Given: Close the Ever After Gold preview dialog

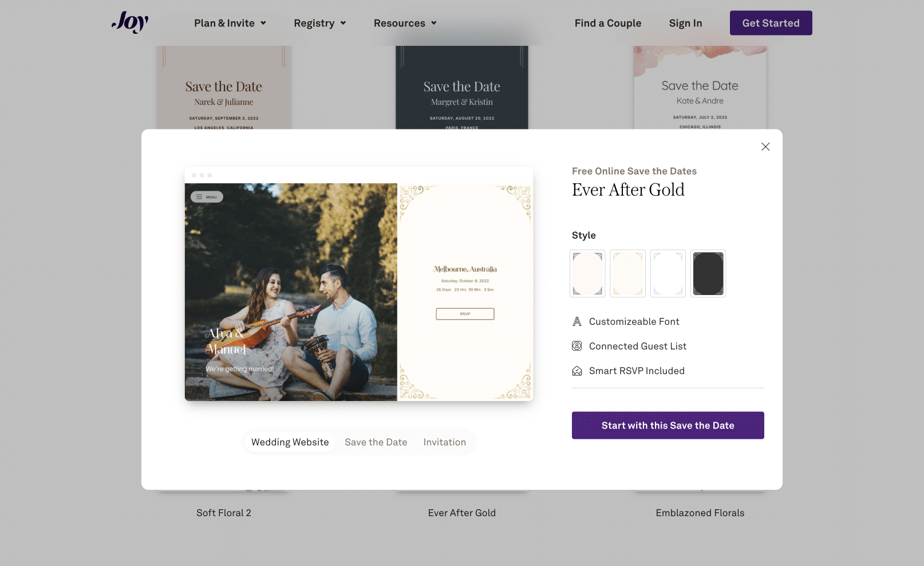Looking at the screenshot, I should [765, 147].
